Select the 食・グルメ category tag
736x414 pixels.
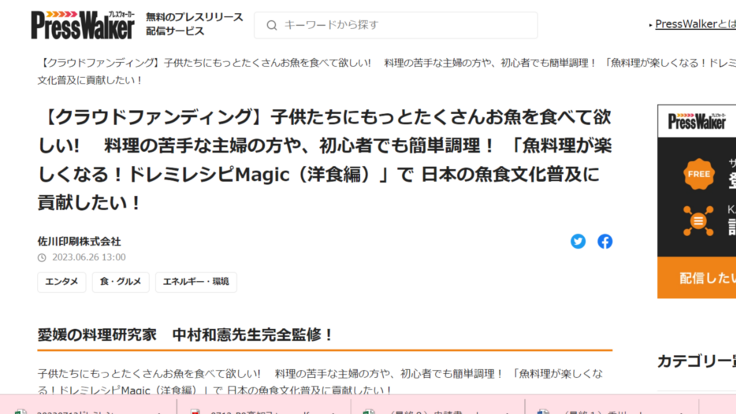(x=120, y=282)
